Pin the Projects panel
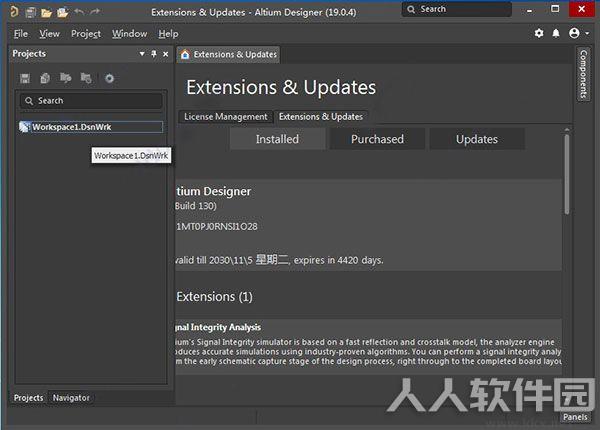 click(154, 54)
